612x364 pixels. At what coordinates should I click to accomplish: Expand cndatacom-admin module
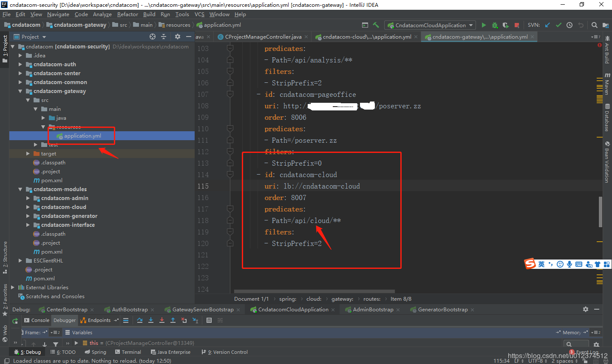coord(28,198)
